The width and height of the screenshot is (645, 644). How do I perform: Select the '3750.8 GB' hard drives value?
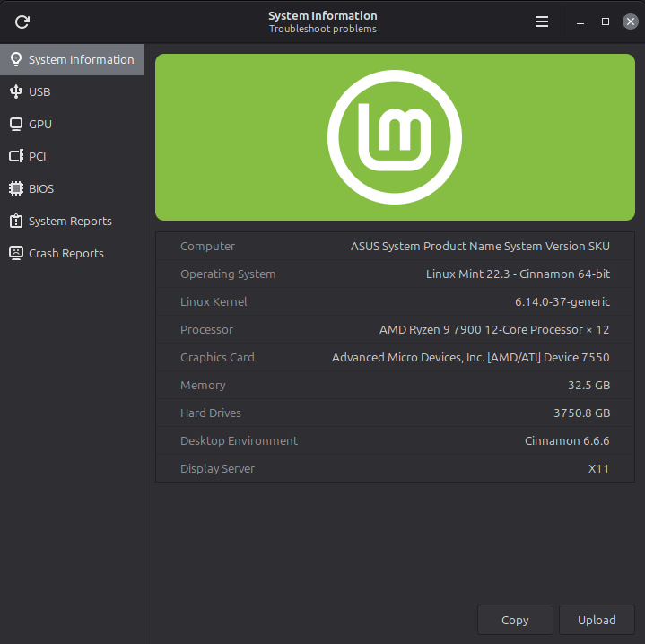coord(581,413)
